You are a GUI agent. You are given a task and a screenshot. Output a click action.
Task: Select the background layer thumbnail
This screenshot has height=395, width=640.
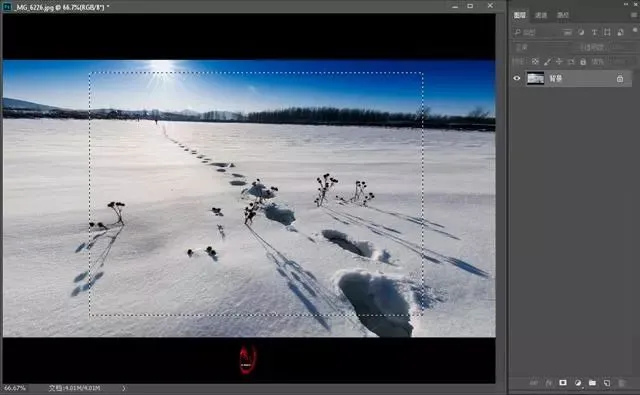click(535, 78)
